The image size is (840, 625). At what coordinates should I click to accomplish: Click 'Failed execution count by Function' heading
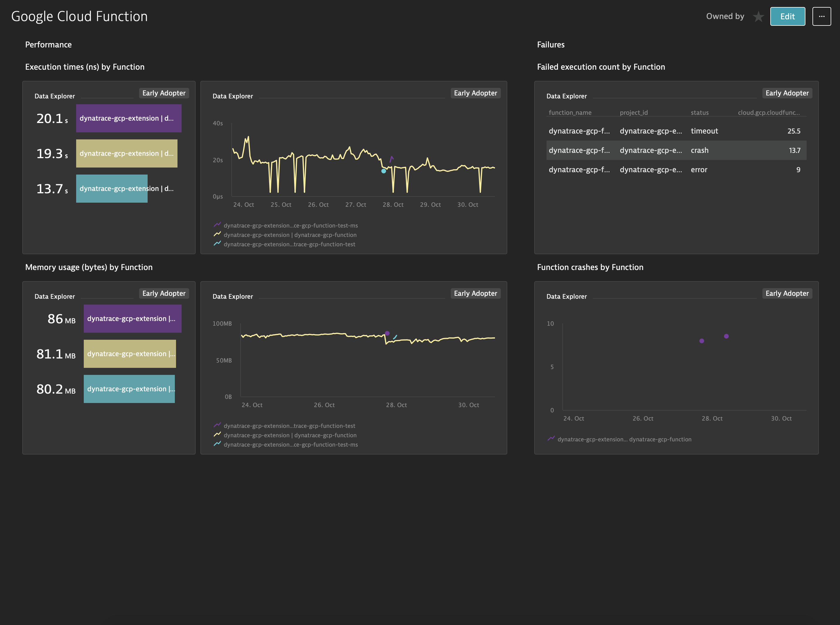601,67
